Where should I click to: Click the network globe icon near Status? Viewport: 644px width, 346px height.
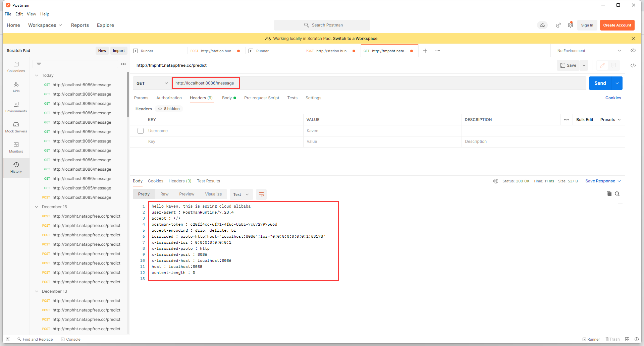(496, 181)
